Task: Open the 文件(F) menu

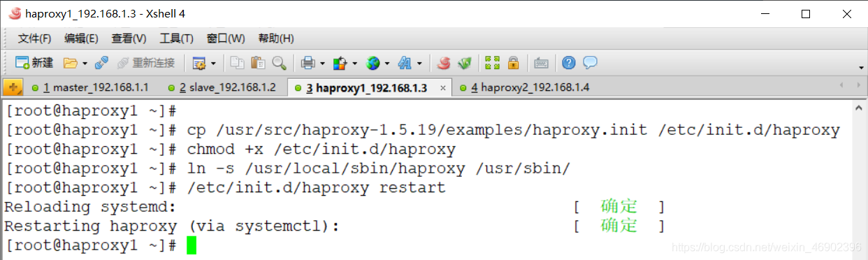Action: click(x=34, y=38)
